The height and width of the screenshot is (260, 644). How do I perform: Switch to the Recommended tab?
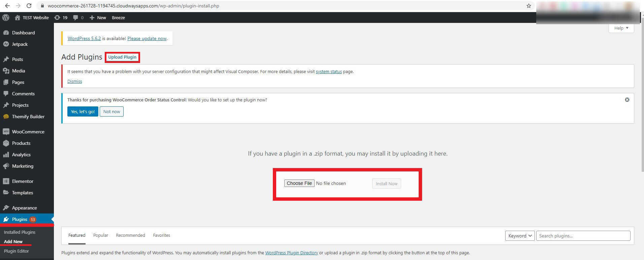tap(130, 235)
